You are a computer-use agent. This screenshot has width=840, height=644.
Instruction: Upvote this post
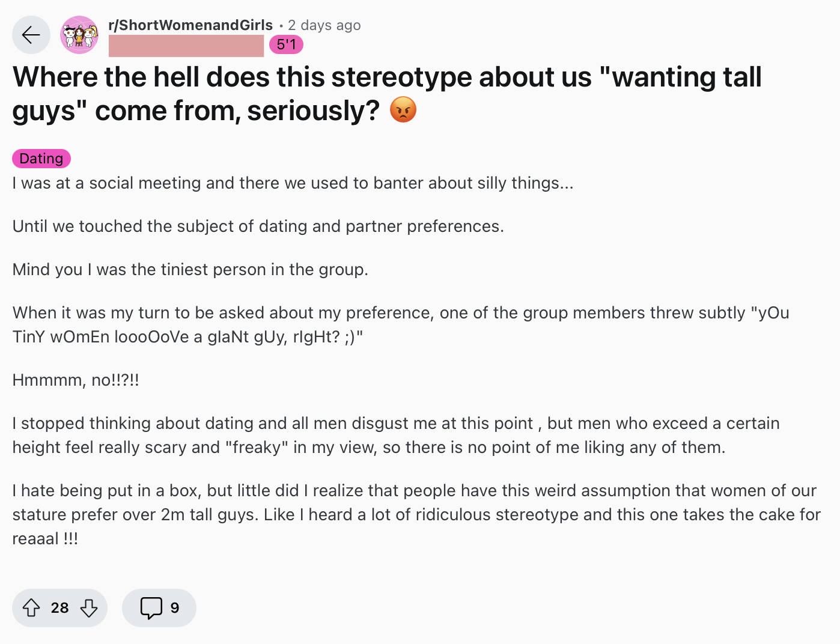pos(31,608)
